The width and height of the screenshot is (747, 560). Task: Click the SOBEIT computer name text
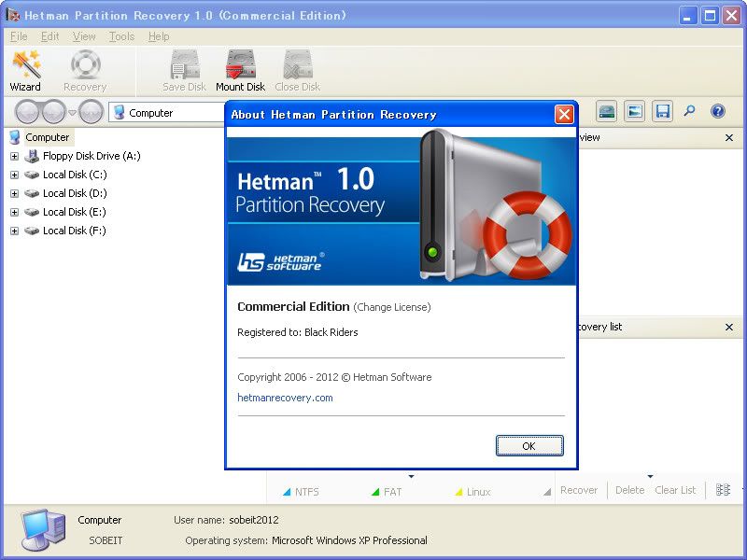(106, 540)
